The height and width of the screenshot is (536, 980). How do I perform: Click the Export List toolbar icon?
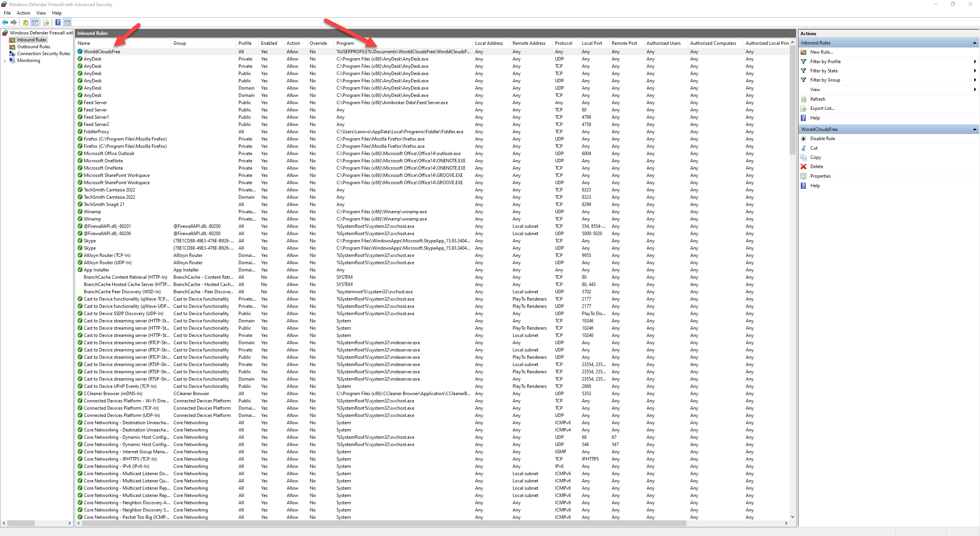46,22
